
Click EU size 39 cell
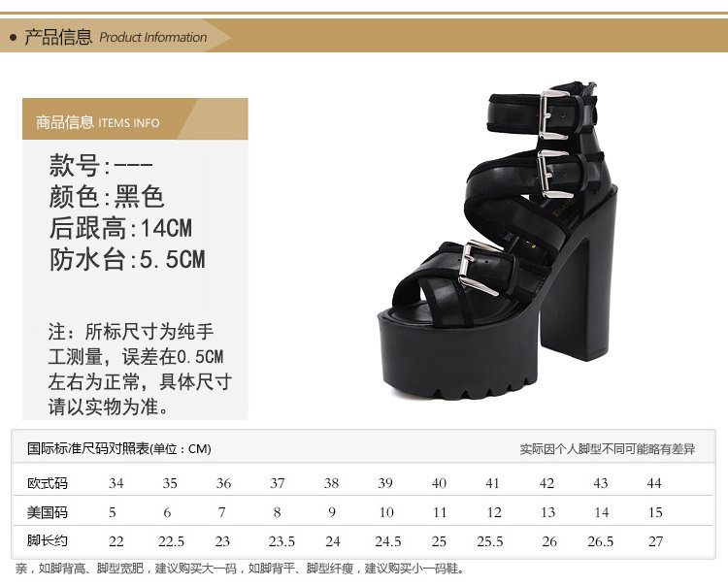(385, 483)
